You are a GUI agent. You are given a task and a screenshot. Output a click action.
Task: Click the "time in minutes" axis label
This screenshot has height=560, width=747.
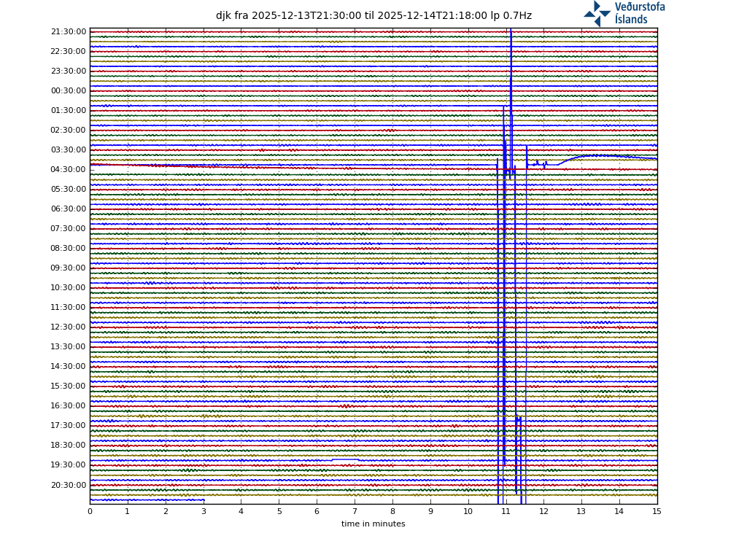[x=373, y=524]
